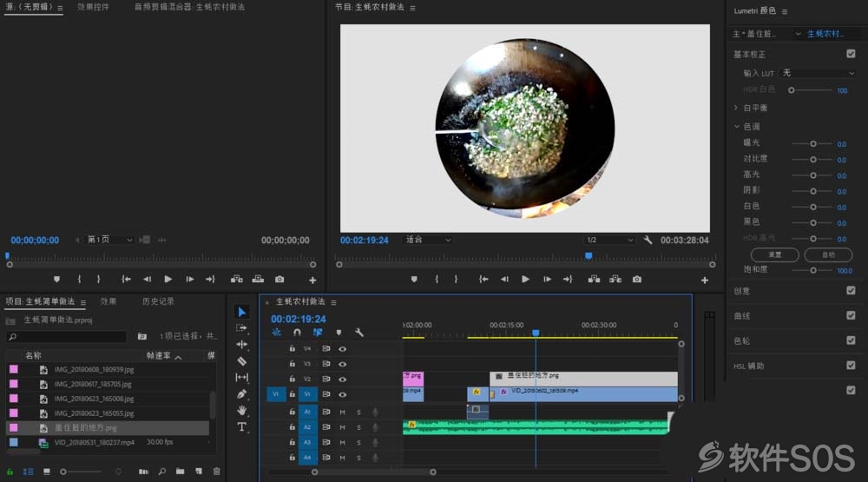Play the Source Monitor clip
868x482 pixels.
tap(168, 280)
